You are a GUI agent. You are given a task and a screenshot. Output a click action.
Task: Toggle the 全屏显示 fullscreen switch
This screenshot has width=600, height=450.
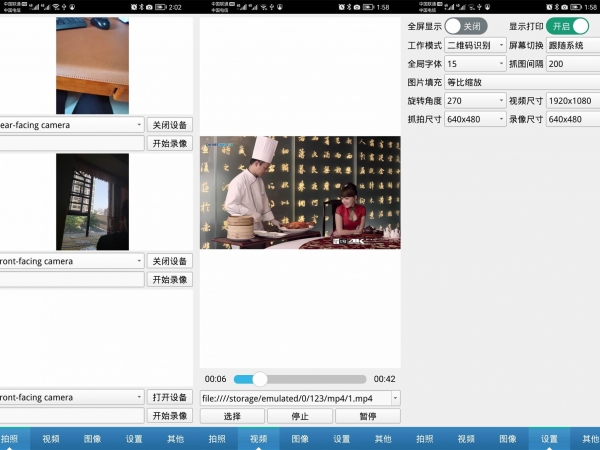click(465, 26)
